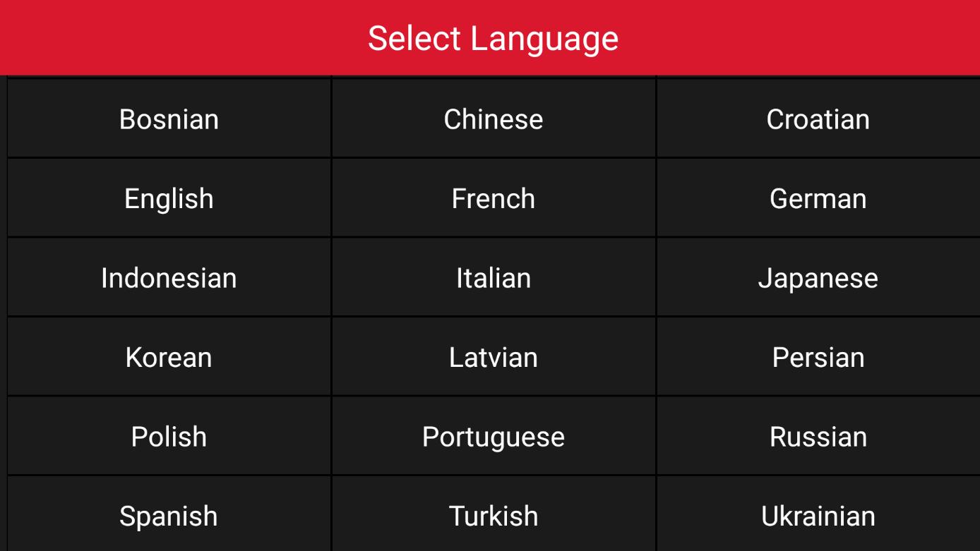This screenshot has width=980, height=551.
Task: Tap the Turkish language option
Action: [x=494, y=516]
